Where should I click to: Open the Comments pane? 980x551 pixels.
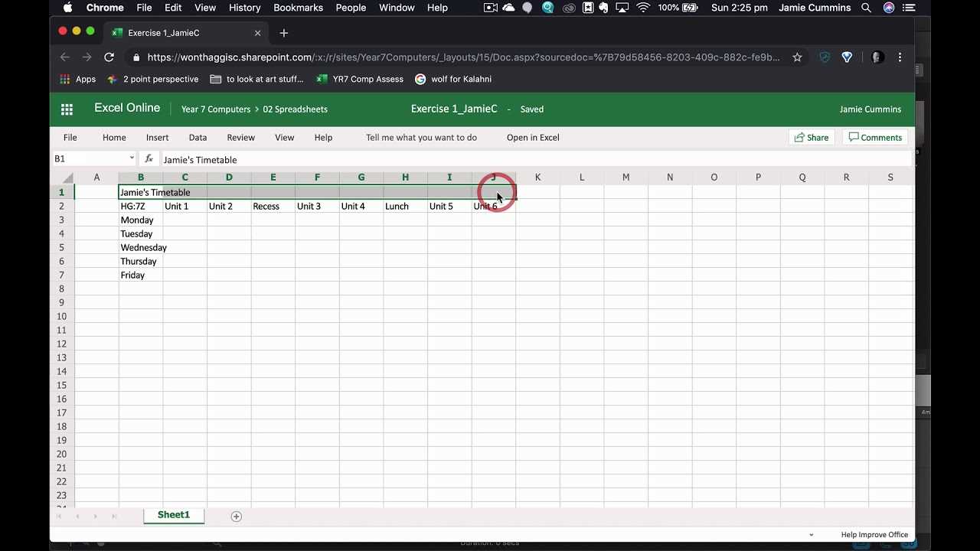(875, 138)
